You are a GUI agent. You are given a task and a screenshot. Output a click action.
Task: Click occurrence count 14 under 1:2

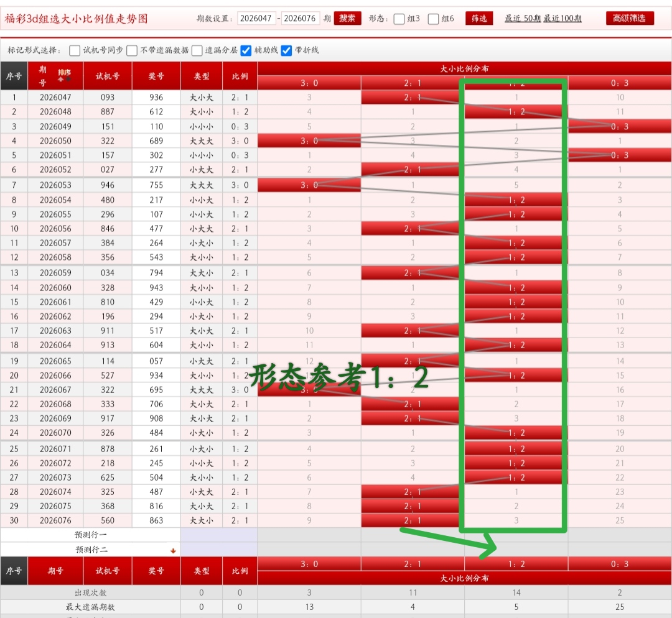coord(516,593)
